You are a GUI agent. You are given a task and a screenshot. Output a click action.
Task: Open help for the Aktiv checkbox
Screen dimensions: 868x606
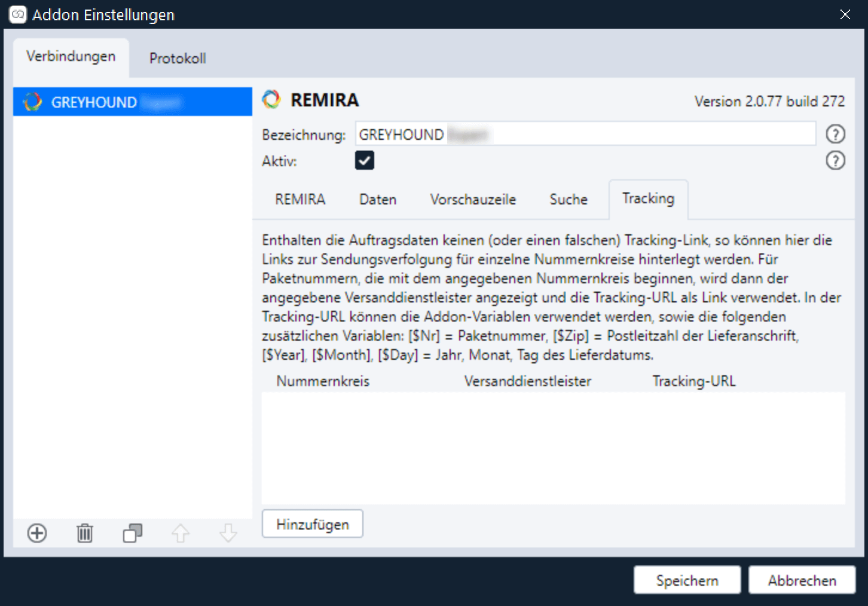(835, 160)
